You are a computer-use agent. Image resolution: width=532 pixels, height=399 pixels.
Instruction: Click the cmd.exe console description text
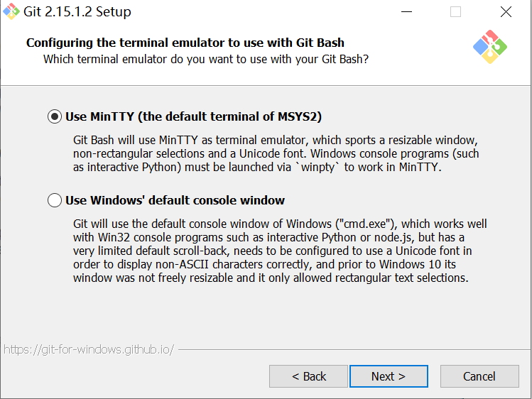[x=280, y=251]
